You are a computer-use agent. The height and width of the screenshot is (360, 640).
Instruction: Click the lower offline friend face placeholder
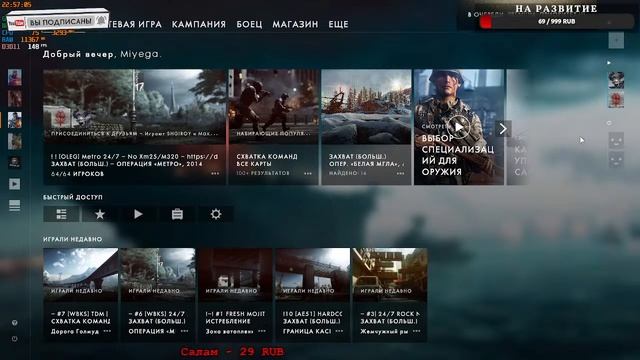pos(616,160)
